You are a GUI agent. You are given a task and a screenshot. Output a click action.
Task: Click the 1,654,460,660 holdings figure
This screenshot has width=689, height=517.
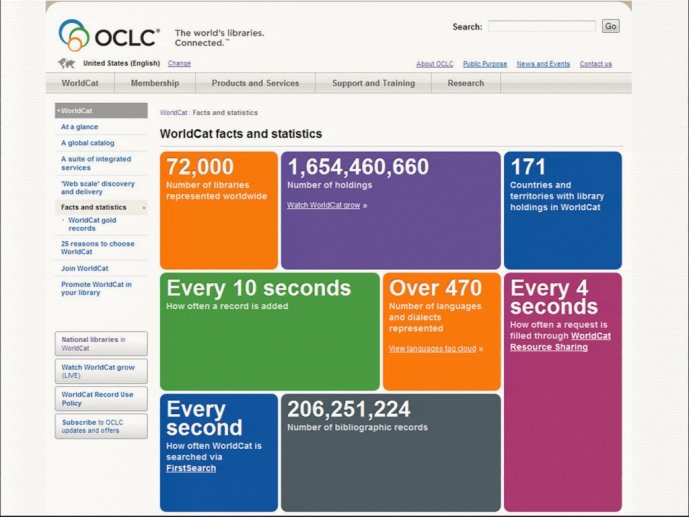coord(358,167)
